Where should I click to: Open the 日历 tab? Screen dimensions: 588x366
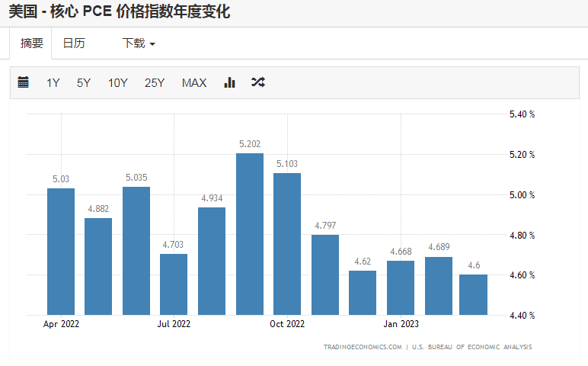[x=74, y=43]
